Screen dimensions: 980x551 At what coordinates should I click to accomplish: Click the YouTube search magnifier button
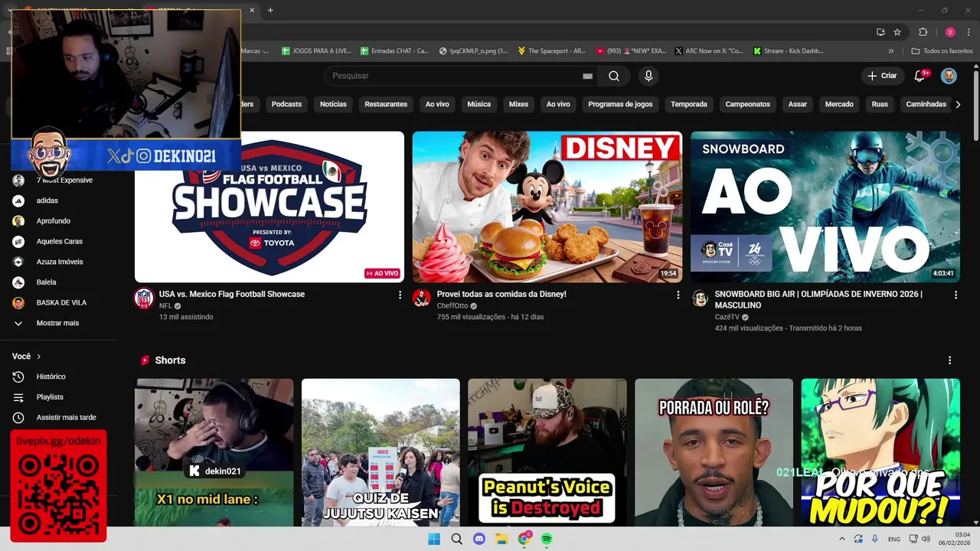point(614,76)
